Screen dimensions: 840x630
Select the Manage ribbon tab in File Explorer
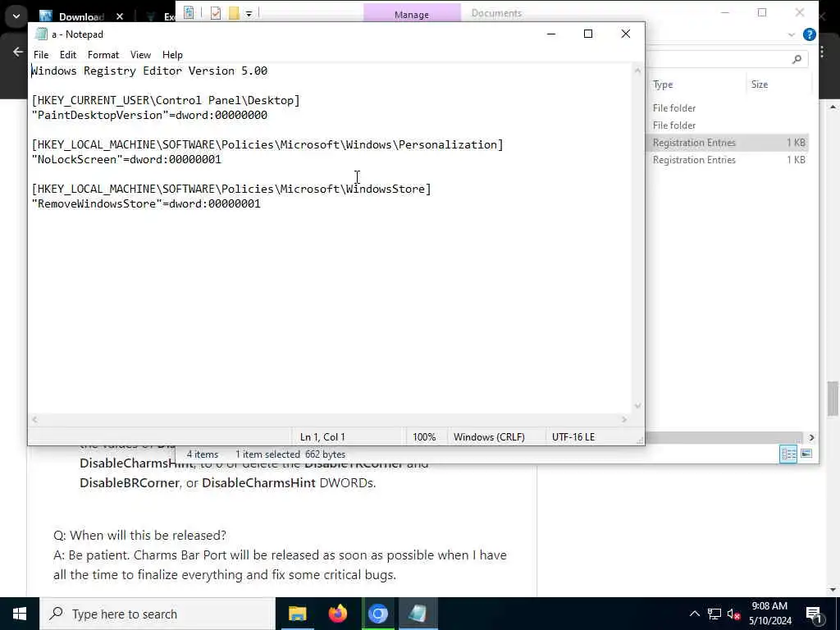(x=412, y=14)
